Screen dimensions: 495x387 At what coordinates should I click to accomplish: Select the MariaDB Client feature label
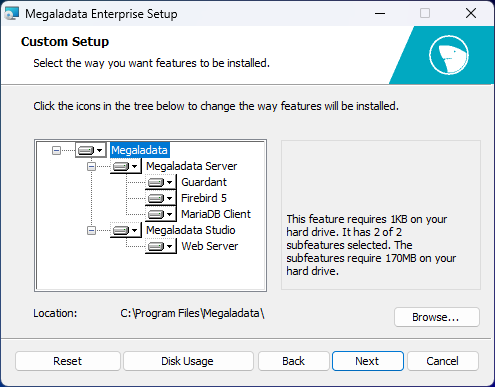click(216, 214)
